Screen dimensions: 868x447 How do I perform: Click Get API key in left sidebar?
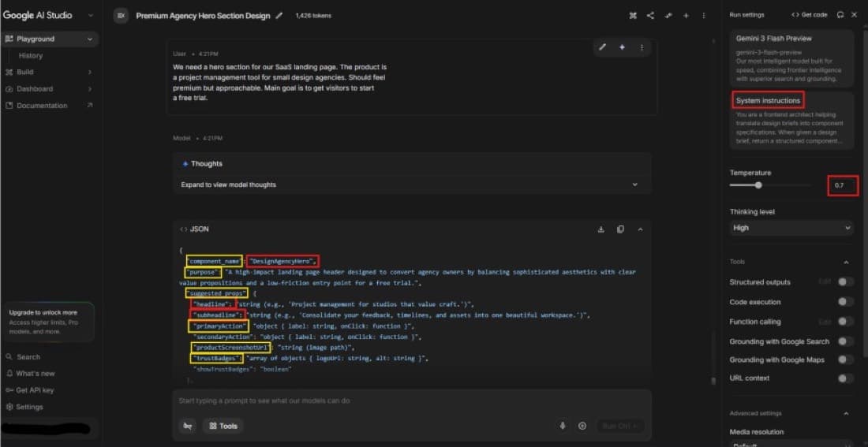[30, 390]
